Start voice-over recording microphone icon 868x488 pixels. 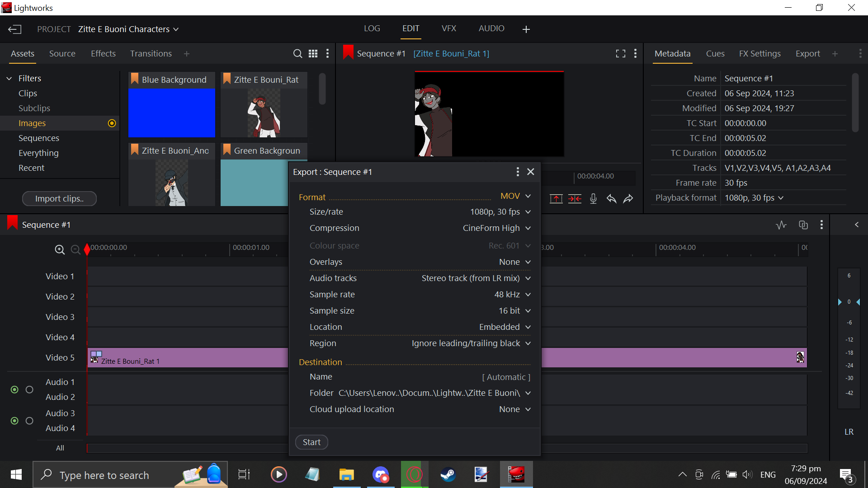(x=593, y=199)
